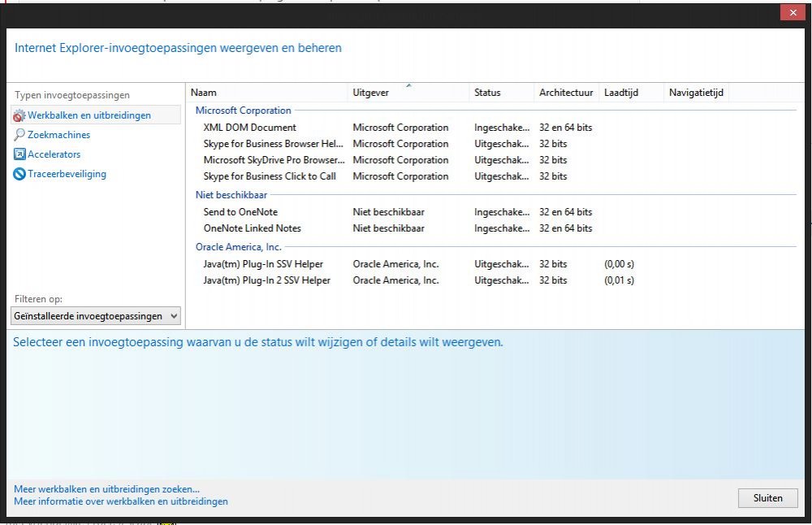812x525 pixels.
Task: Click the Traceerbeveiliging icon
Action: pyautogui.click(x=19, y=174)
